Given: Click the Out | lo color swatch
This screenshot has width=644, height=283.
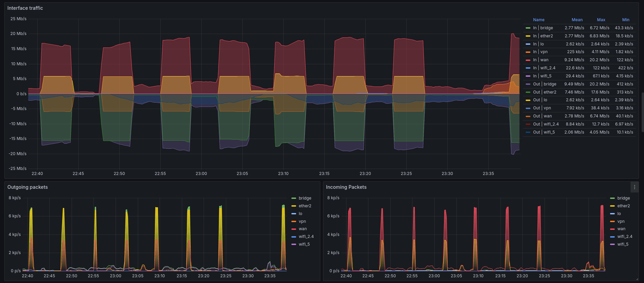Looking at the screenshot, I should pyautogui.click(x=528, y=100).
